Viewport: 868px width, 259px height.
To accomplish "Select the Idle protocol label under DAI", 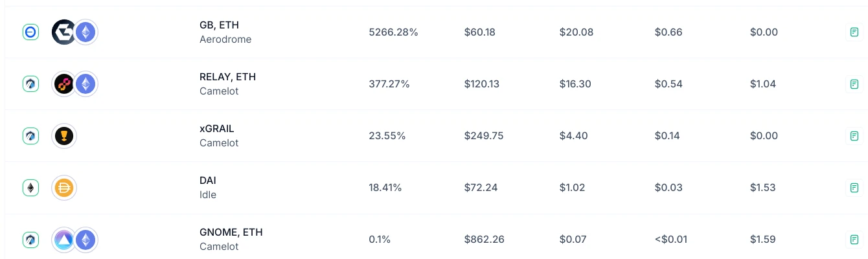I will (x=208, y=195).
